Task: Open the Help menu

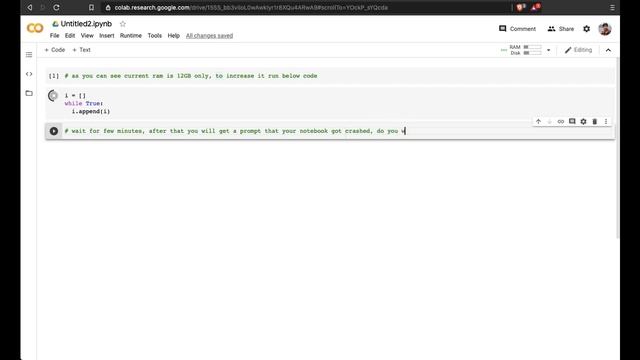Action: (173, 36)
